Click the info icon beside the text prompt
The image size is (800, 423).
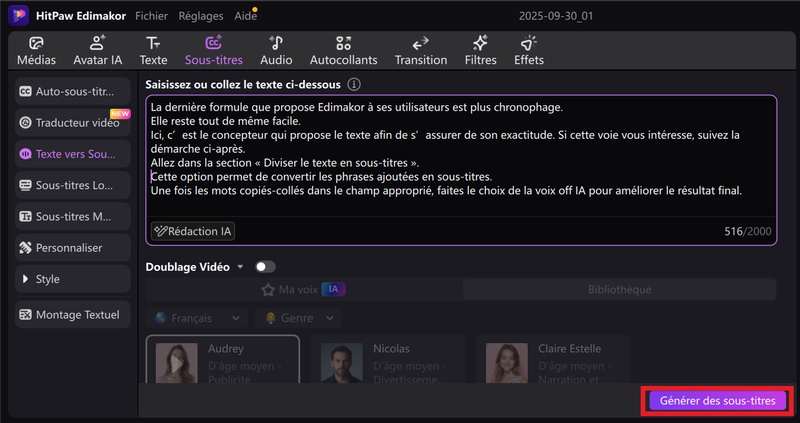coord(354,85)
